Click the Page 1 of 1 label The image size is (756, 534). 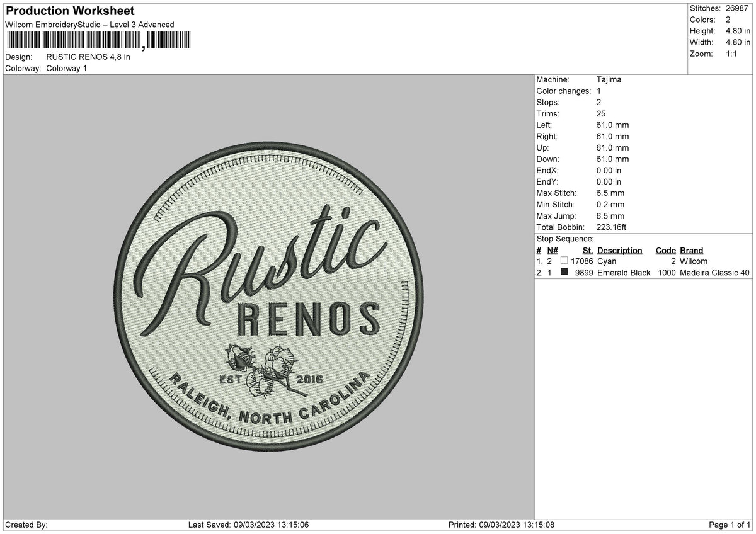(x=730, y=523)
